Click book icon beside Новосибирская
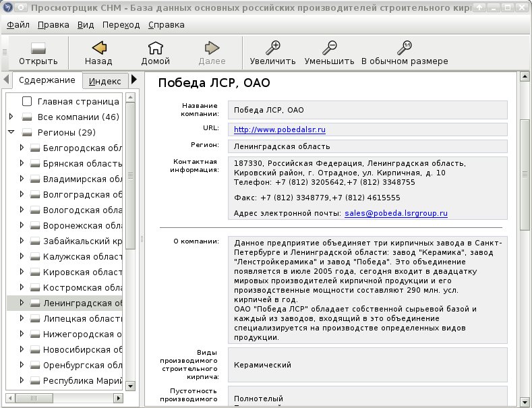Screen dimensions: 532x408 click(x=35, y=349)
